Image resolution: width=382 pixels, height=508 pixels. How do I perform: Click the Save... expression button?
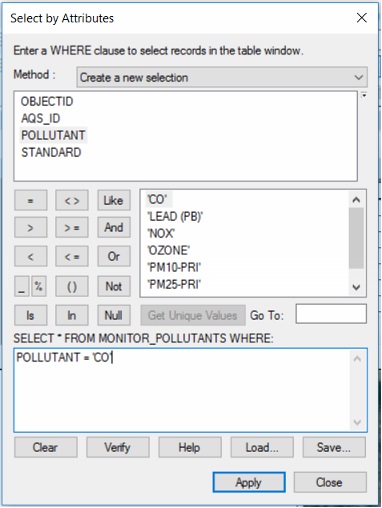point(334,447)
